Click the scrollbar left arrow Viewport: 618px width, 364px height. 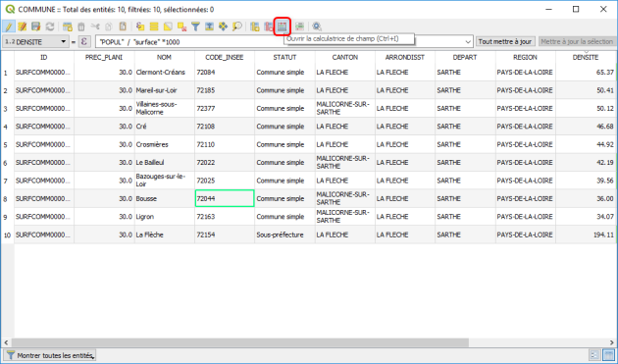point(6,342)
